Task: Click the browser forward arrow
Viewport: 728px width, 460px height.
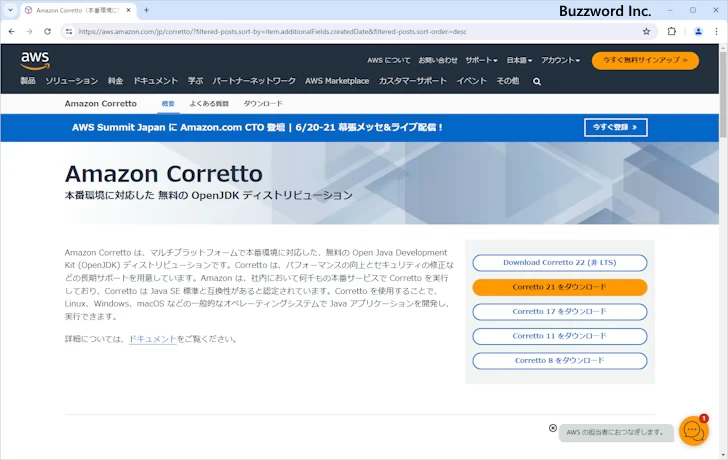Action: tap(29, 32)
